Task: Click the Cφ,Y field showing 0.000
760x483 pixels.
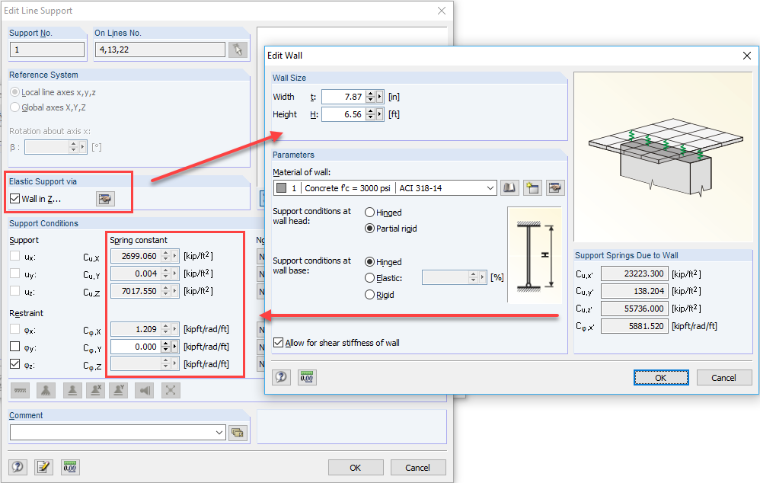Action: (x=135, y=346)
